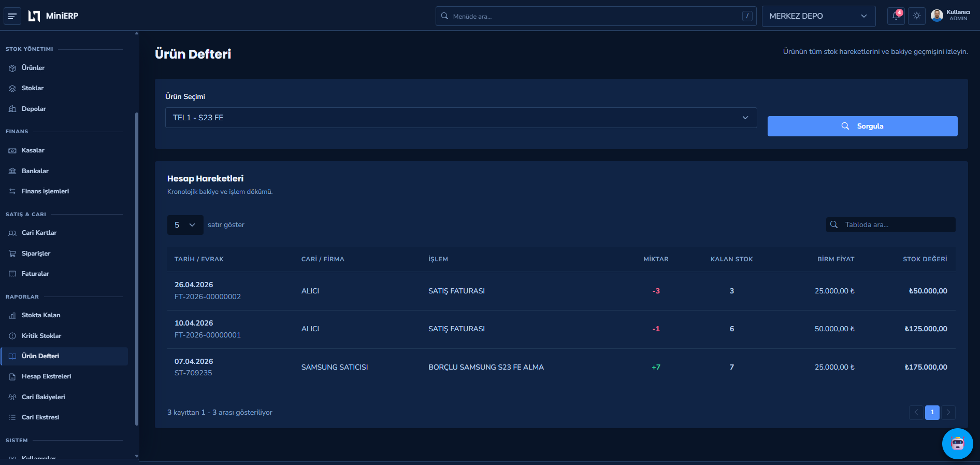Sort by the KALAN STOK column header

732,259
